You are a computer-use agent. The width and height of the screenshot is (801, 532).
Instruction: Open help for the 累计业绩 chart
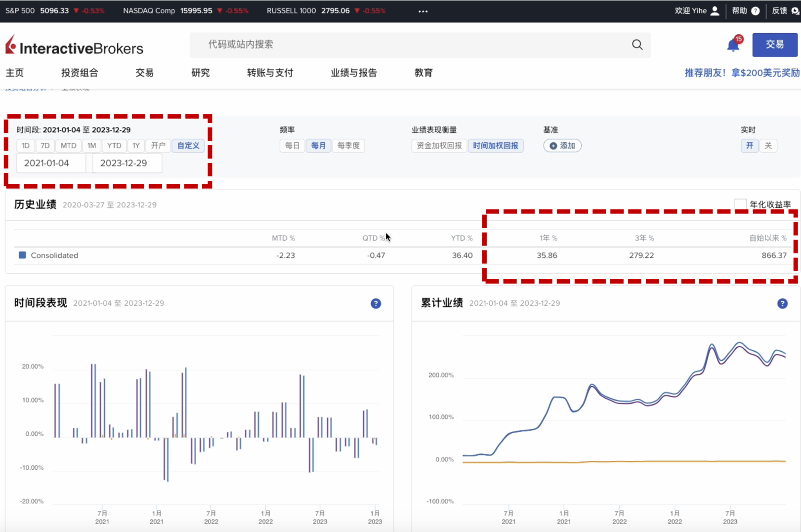coord(782,303)
